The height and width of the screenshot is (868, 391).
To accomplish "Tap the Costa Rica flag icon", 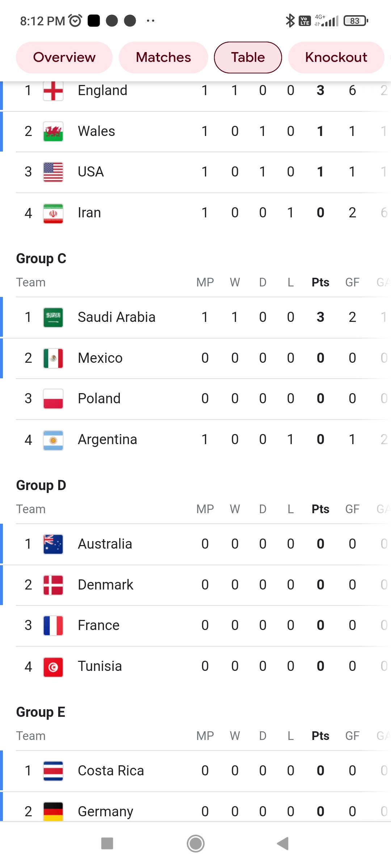I will (53, 771).
